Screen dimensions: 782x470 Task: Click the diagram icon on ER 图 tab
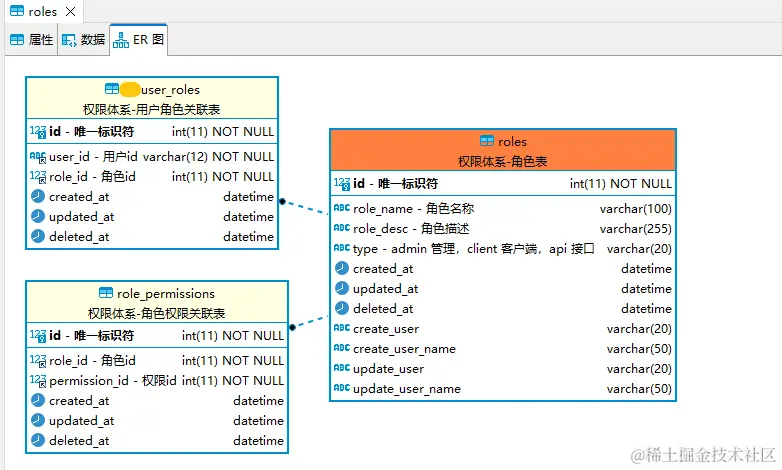coord(121,40)
